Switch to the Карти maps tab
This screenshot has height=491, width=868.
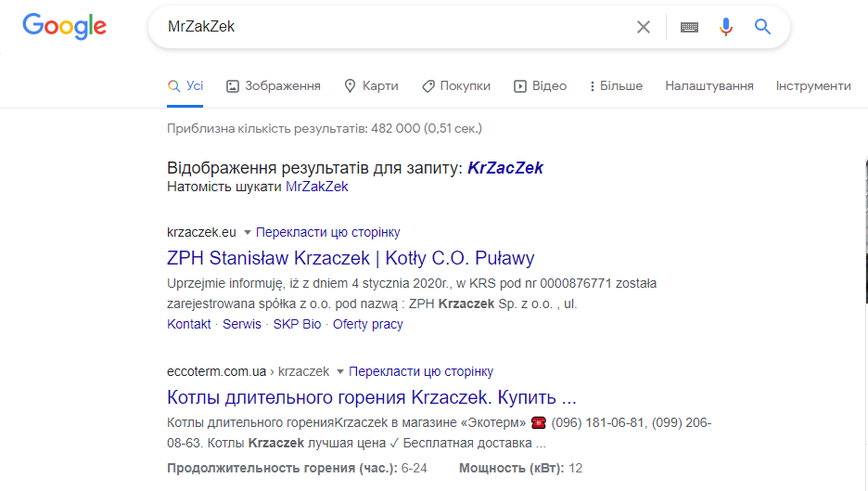point(372,86)
